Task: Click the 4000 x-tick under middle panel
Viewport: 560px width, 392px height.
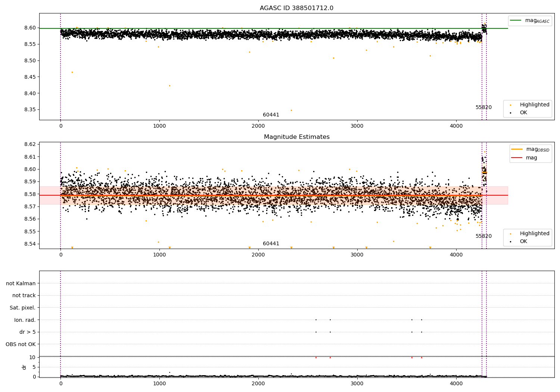Action: (x=456, y=255)
